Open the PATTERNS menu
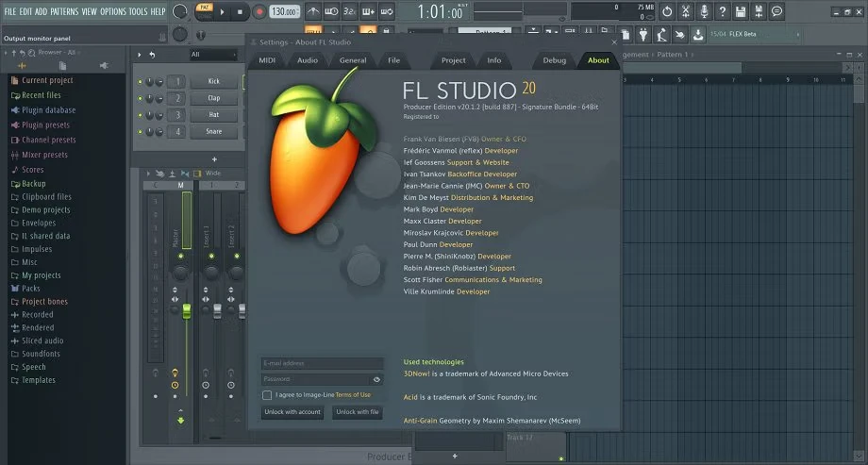 (64, 11)
